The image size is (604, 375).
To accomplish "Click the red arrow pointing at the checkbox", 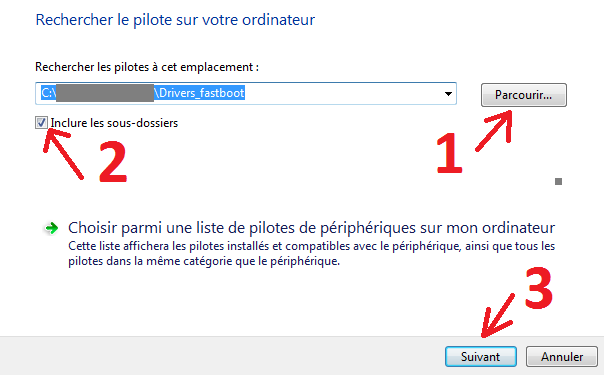I will [x=62, y=154].
